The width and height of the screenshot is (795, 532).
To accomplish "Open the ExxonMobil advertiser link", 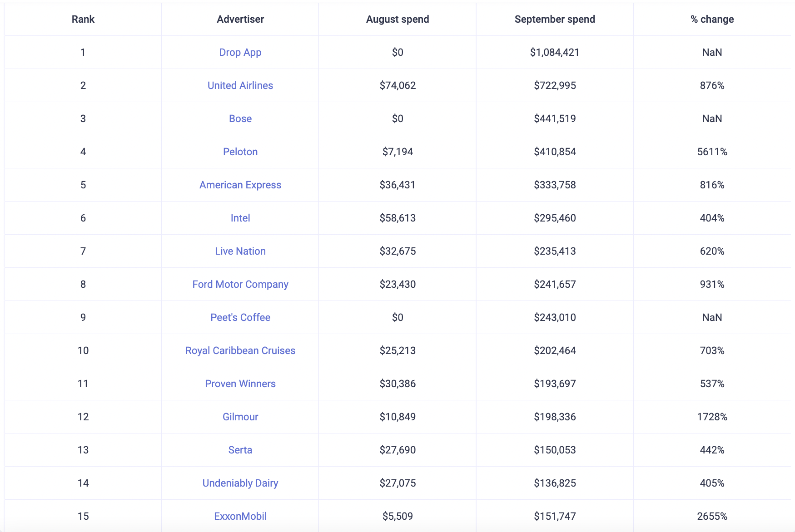I will pyautogui.click(x=240, y=516).
